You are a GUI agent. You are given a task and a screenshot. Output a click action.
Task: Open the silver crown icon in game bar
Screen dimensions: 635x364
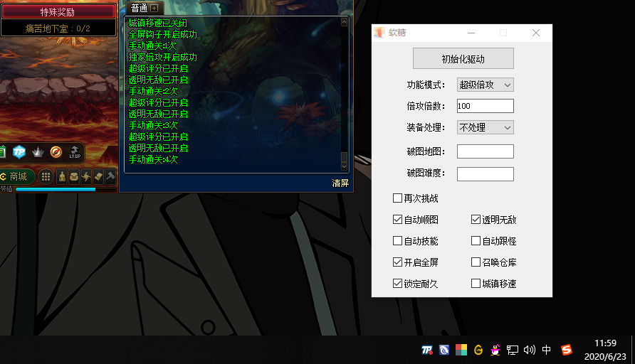pos(38,152)
